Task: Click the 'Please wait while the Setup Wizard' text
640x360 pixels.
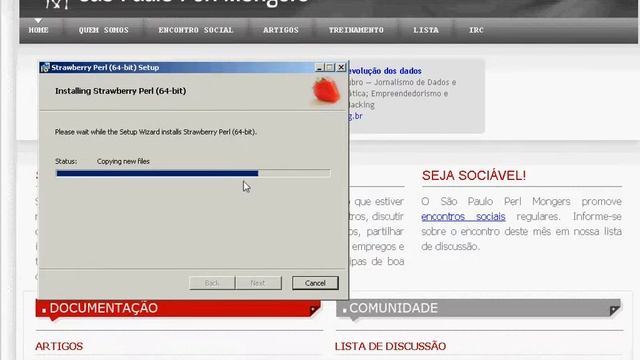Action: pyautogui.click(x=156, y=132)
